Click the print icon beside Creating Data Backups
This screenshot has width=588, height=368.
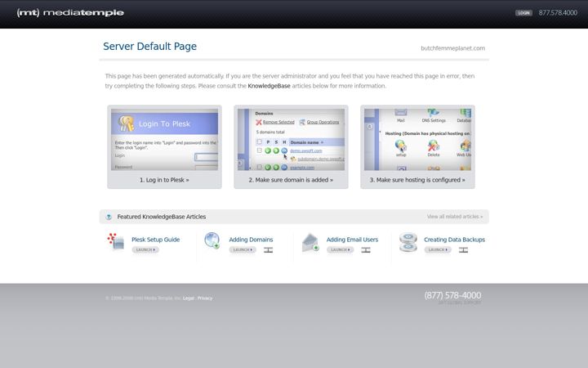point(463,250)
